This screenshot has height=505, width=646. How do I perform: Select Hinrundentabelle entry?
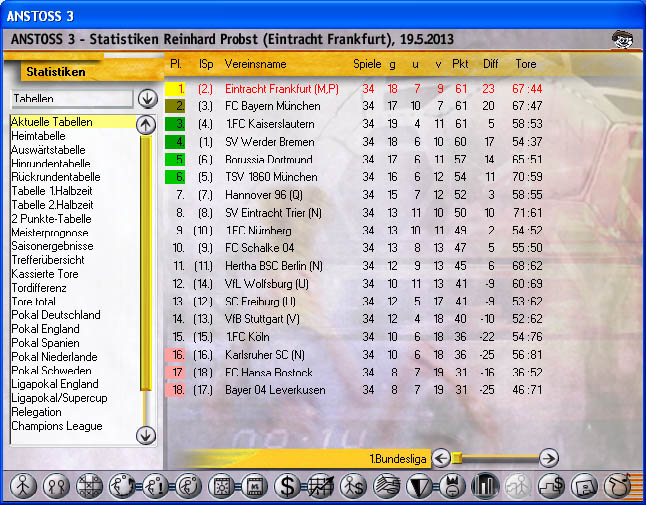(51, 164)
